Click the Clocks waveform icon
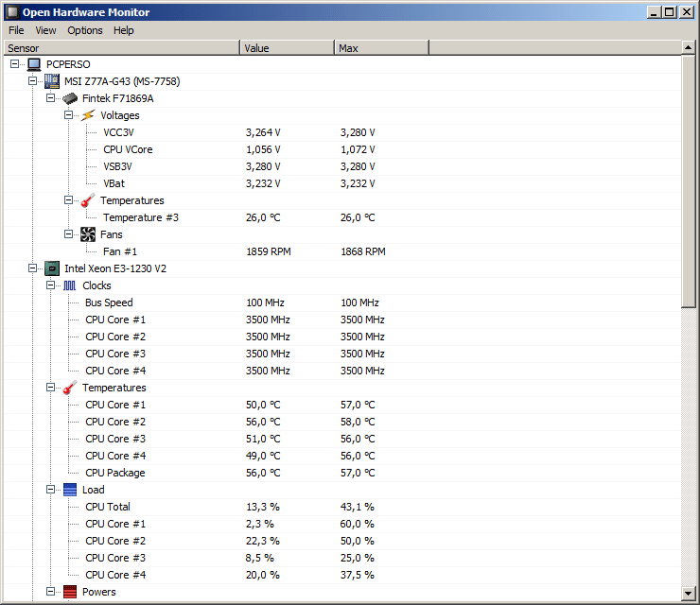The height and width of the screenshot is (605, 700). pos(70,285)
